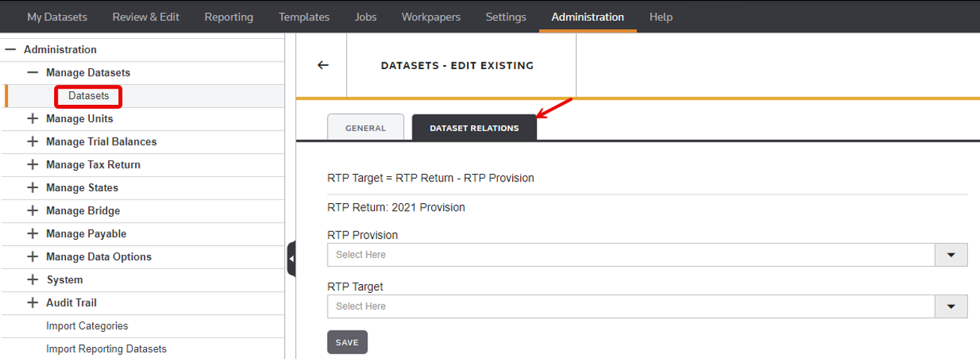Viewport: 980px width, 359px height.
Task: Expand Manage Trial Balances plus icon
Action: point(32,142)
